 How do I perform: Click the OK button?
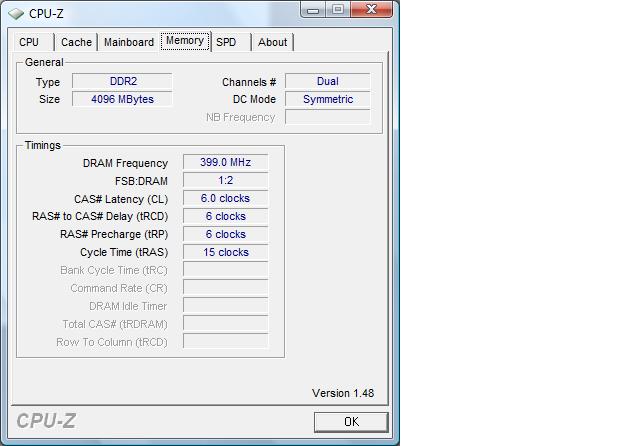[x=351, y=422]
